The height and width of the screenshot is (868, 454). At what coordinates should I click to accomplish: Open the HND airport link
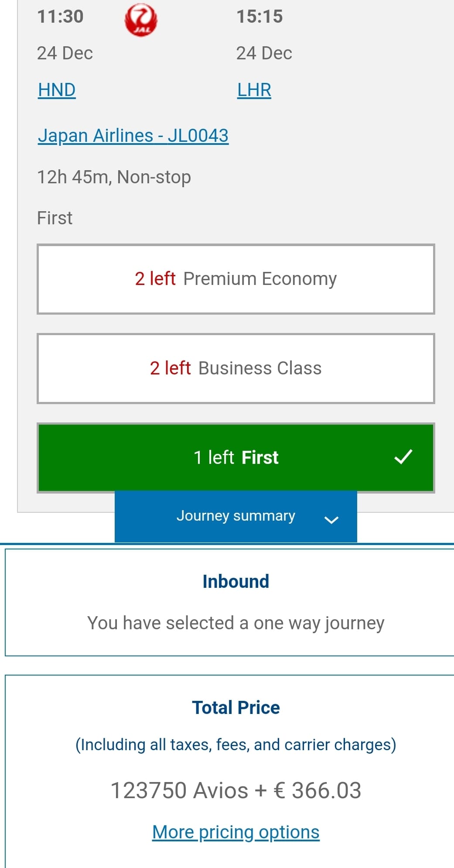pos(57,90)
